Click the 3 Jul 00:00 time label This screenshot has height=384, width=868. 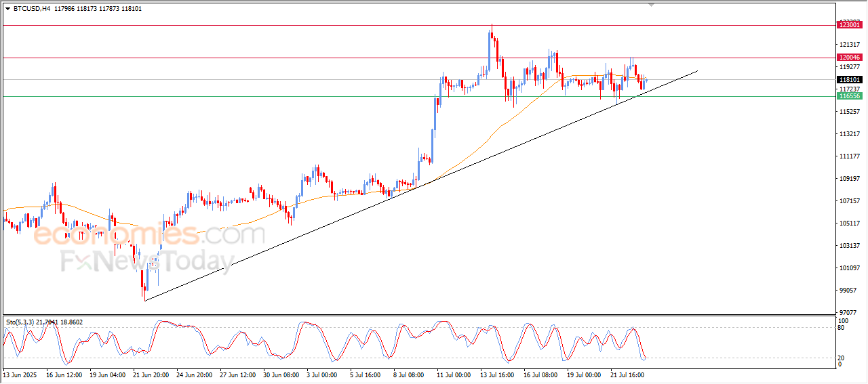pos(322,374)
